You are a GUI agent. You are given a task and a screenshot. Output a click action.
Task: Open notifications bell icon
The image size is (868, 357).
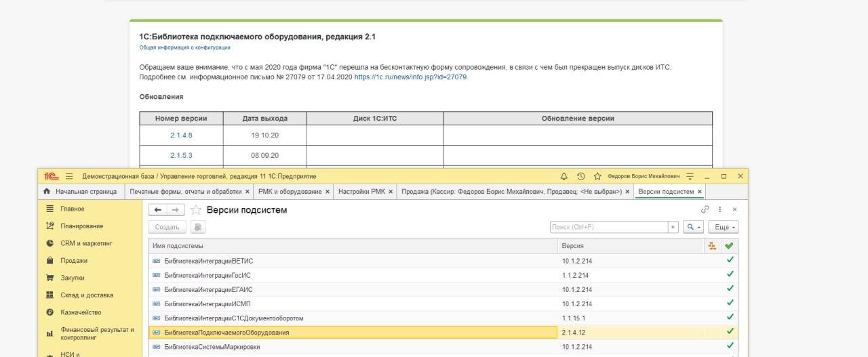[x=564, y=175]
